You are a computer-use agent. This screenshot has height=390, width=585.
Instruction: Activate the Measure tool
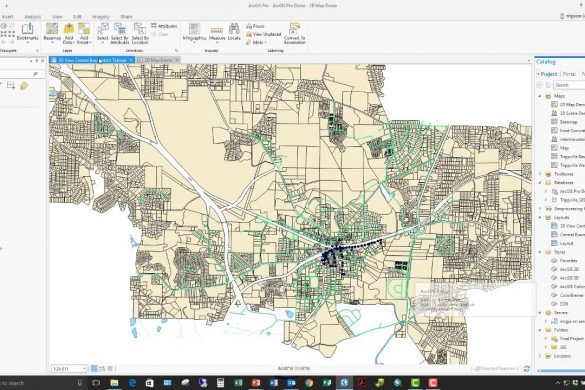217,33
